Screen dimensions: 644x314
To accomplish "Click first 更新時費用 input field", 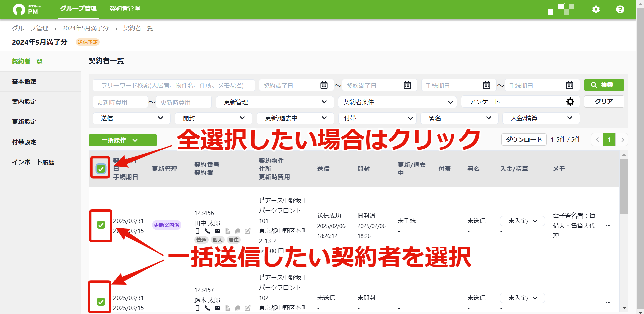I will pyautogui.click(x=120, y=102).
